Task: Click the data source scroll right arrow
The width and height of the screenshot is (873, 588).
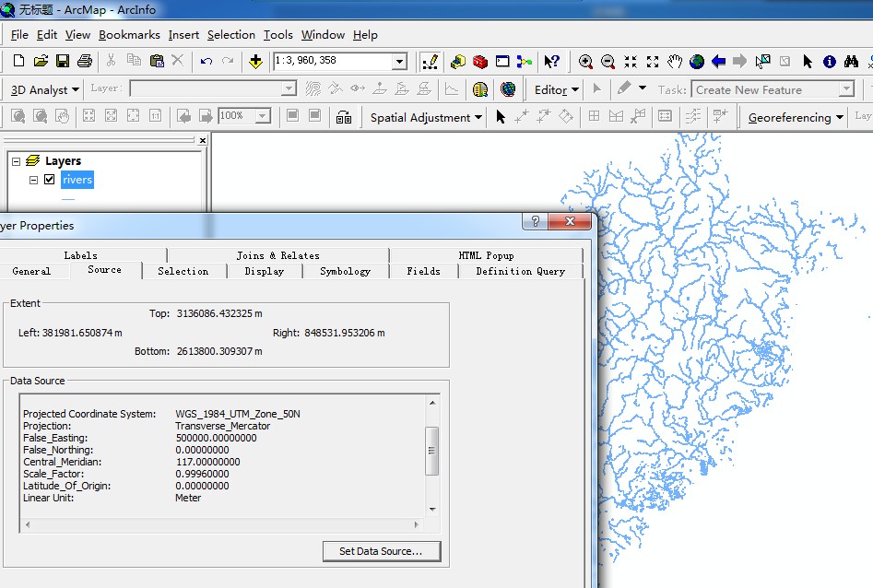Action: [x=416, y=524]
